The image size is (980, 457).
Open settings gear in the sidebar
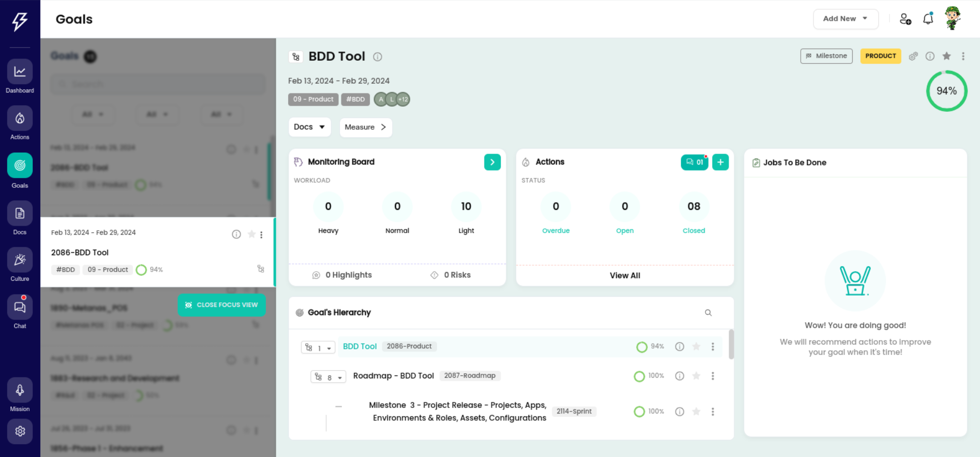click(20, 431)
